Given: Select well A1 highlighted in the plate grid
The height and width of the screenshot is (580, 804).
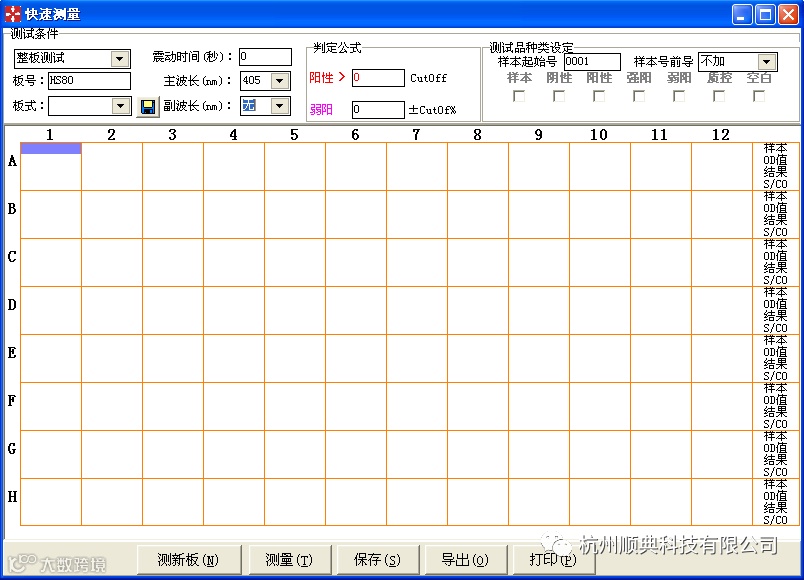Looking at the screenshot, I should click(51, 167).
